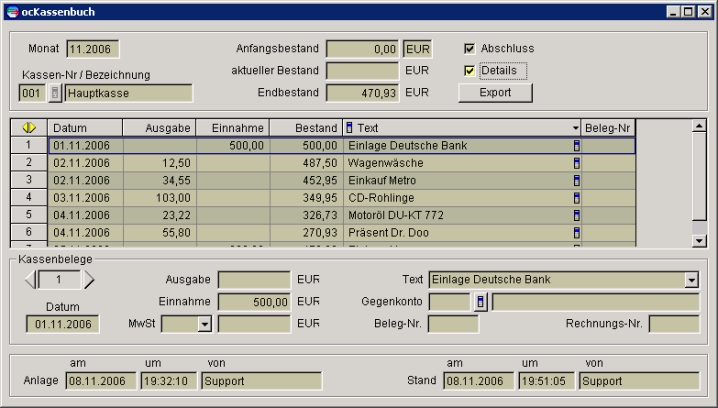Click the Gegenkonto lookup icon
The width and height of the screenshot is (718, 408).
(480, 302)
